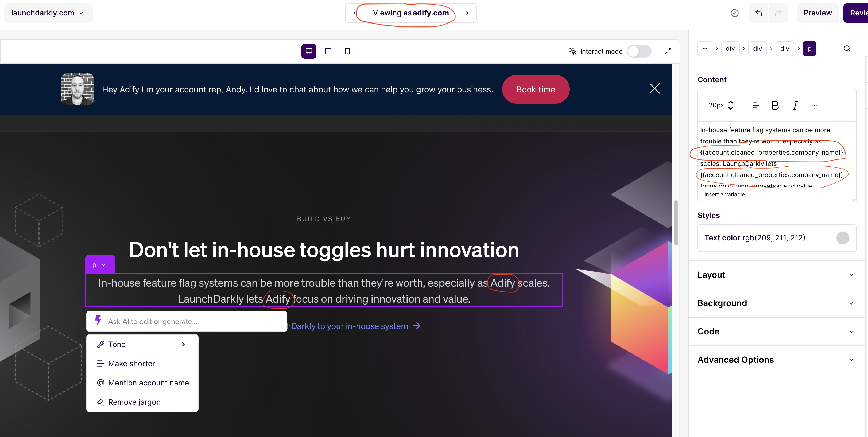Choose Remove jargon menu option
The height and width of the screenshot is (437, 868).
[x=134, y=402]
